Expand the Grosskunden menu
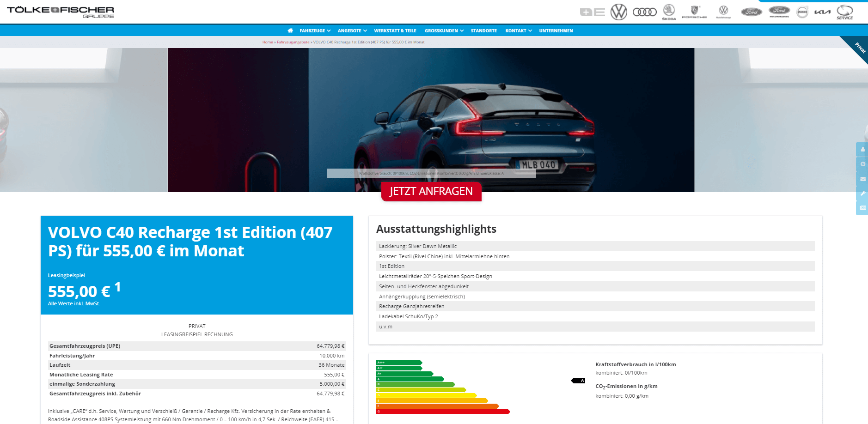 click(x=444, y=30)
